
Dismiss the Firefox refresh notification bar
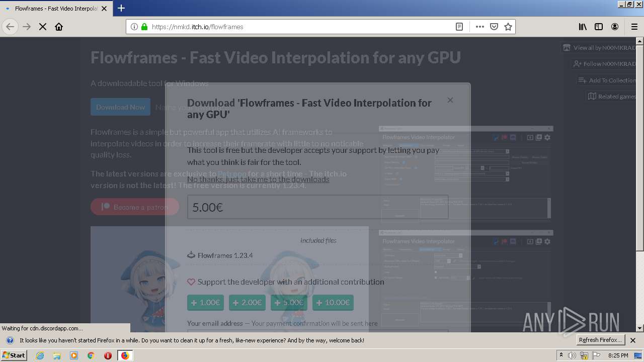tap(633, 340)
